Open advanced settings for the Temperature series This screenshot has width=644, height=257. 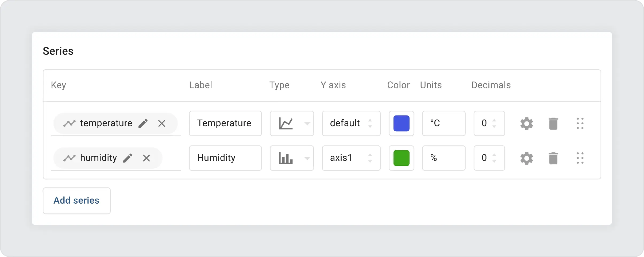coord(526,123)
